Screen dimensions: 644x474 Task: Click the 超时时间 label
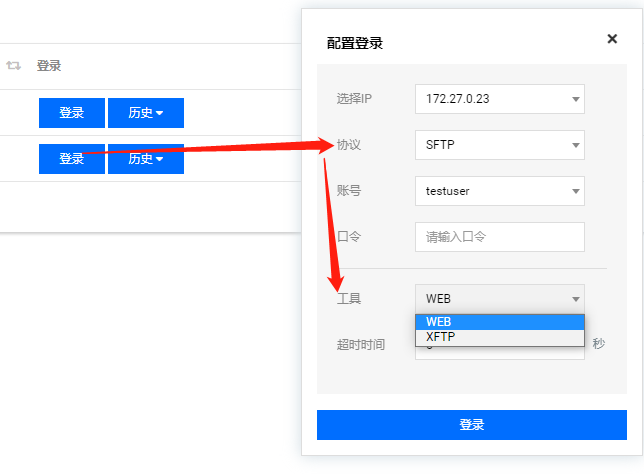click(361, 345)
